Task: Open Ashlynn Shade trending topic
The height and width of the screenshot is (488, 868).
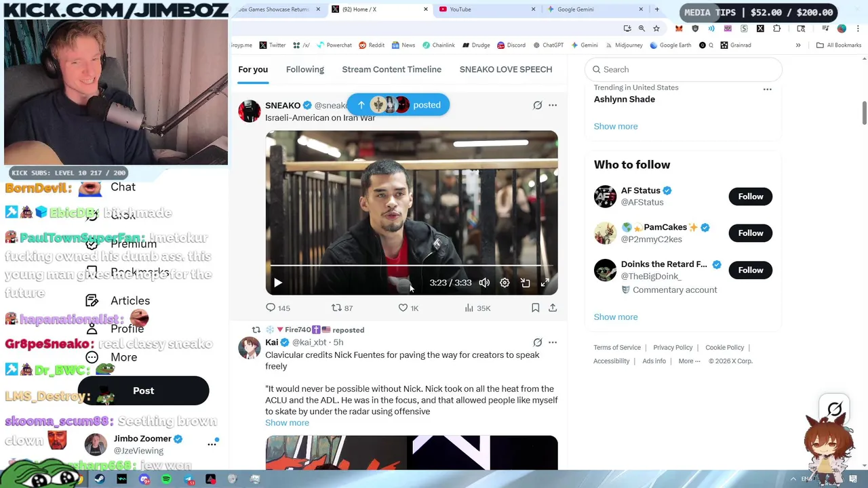Action: [625, 99]
